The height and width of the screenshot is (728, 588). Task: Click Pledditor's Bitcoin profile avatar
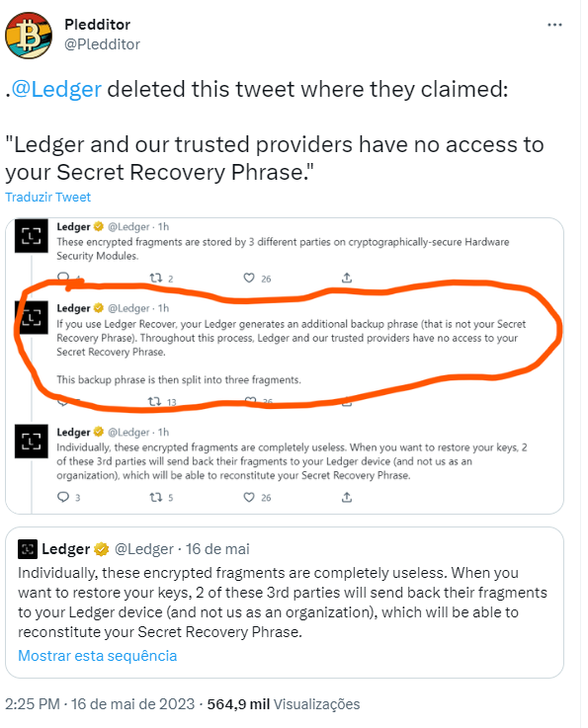[x=29, y=36]
